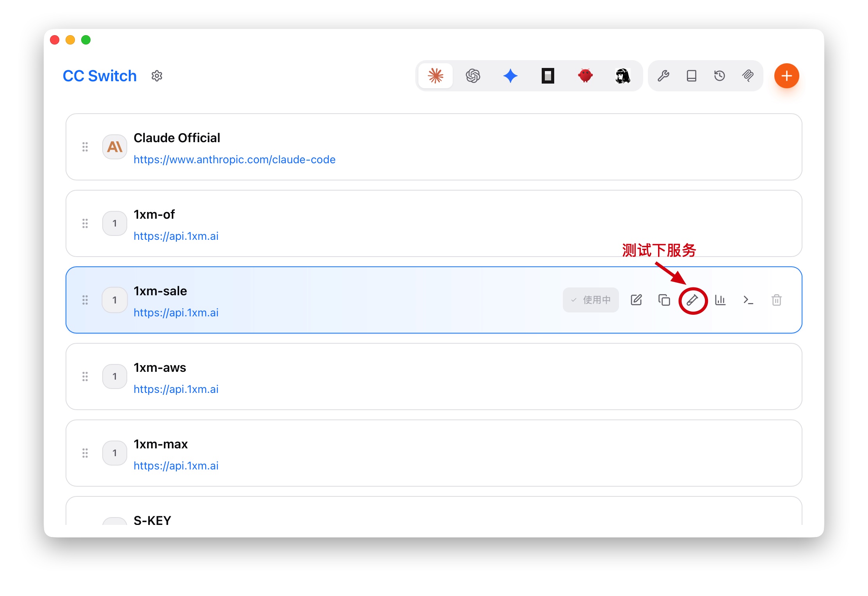Open api.1xm.ai link under 1xm-of

[x=176, y=236]
